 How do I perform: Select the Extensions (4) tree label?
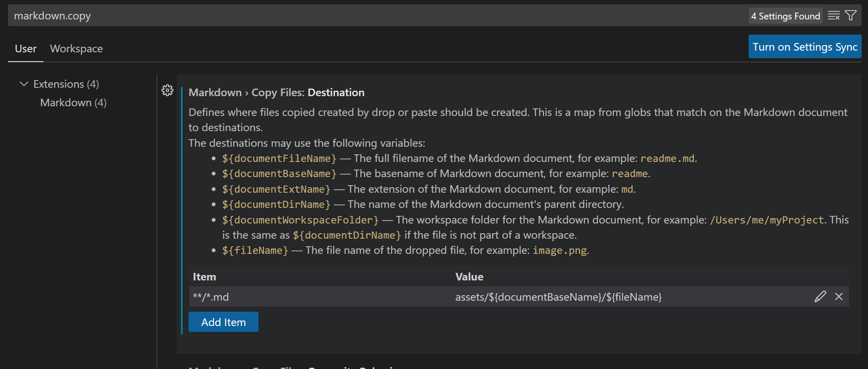pyautogui.click(x=66, y=84)
